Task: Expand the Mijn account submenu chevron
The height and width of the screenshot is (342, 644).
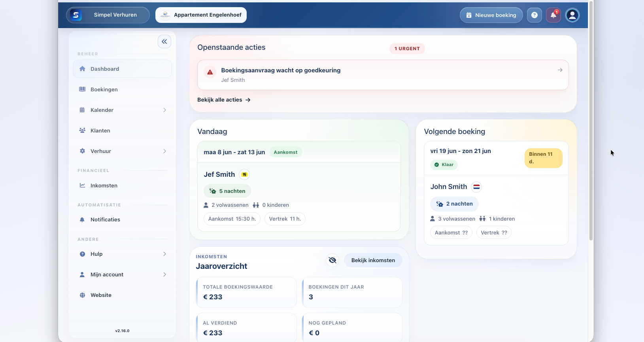Action: click(x=165, y=274)
